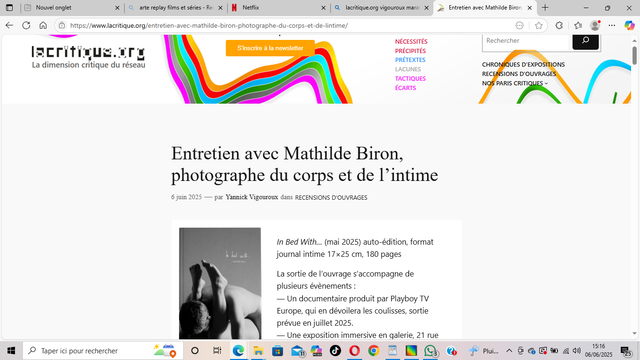The width and height of the screenshot is (640, 360).
Task: Open RECENSIONS D'OUVRAGES header menu link
Action: click(519, 74)
